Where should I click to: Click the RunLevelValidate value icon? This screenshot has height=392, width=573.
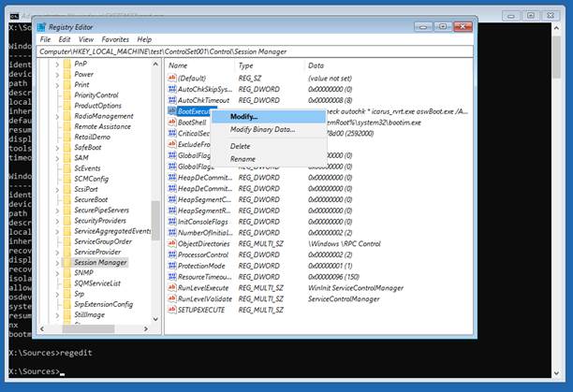pos(172,298)
